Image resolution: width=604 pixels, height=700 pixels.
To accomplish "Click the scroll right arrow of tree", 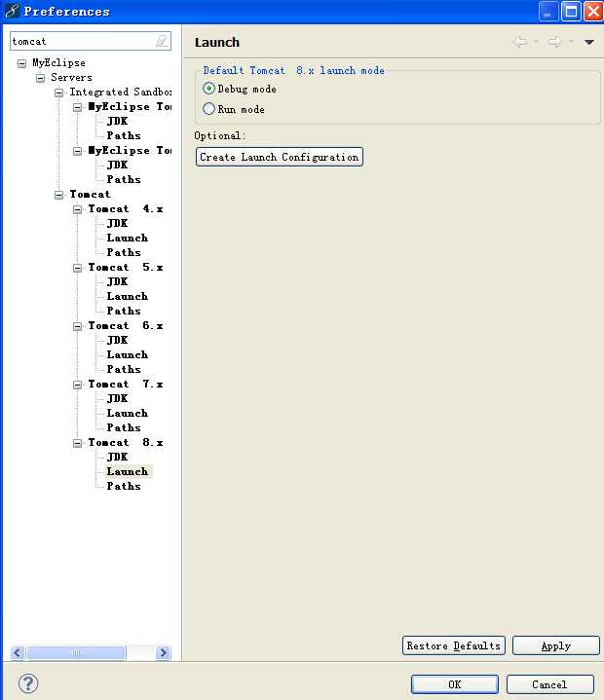I will [x=163, y=652].
